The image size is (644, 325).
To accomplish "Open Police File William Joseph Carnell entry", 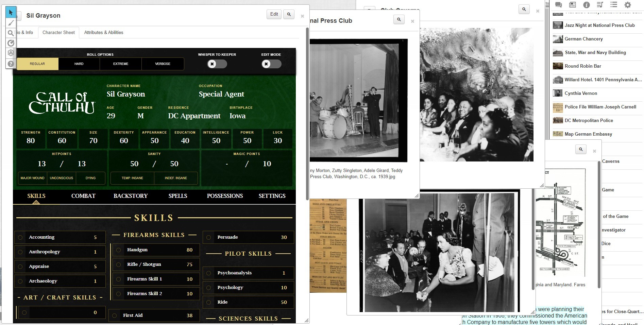I will pyautogui.click(x=597, y=107).
